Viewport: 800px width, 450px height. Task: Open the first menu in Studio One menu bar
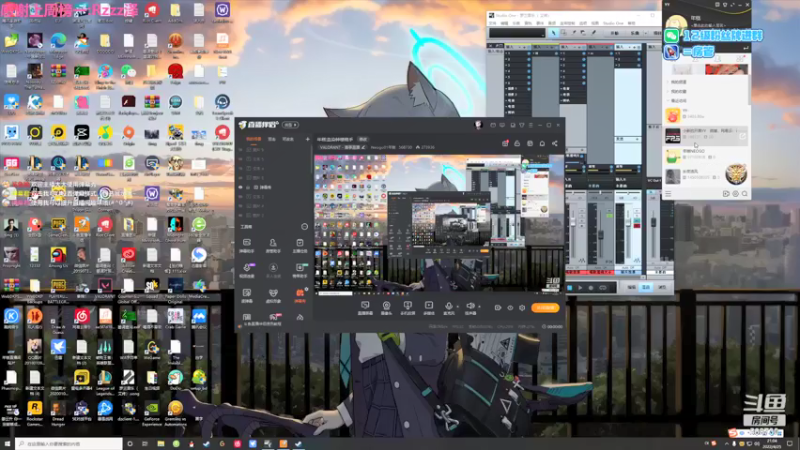coord(492,23)
